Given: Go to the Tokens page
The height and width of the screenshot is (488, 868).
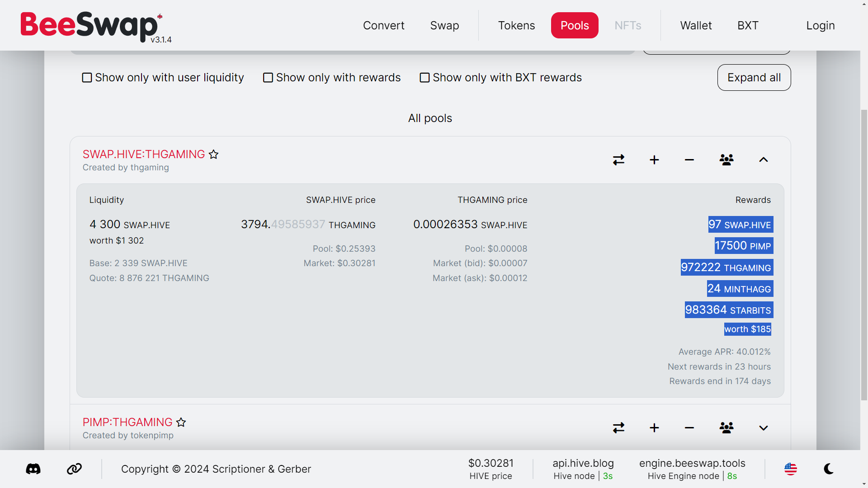Looking at the screenshot, I should click(516, 26).
